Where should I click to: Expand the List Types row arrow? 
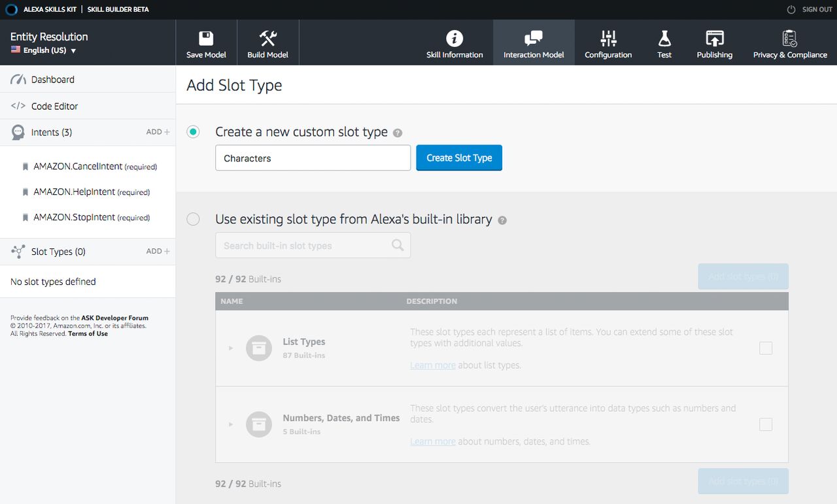click(x=231, y=348)
